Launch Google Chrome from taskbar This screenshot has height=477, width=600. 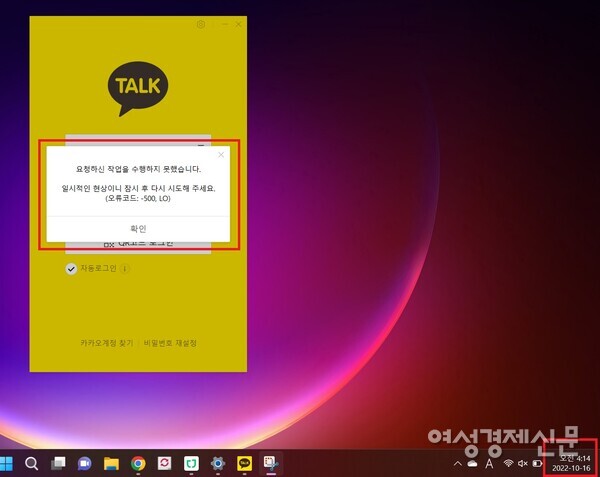(x=138, y=464)
